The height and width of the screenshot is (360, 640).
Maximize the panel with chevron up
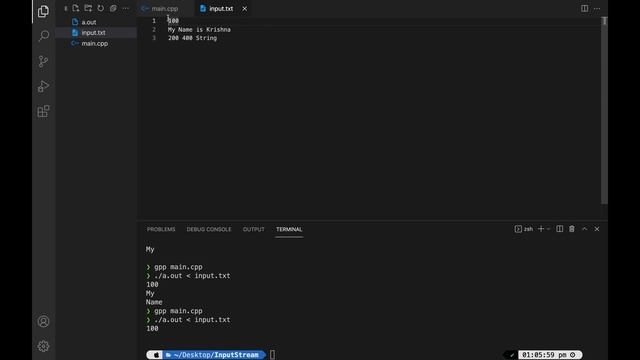tap(584, 229)
